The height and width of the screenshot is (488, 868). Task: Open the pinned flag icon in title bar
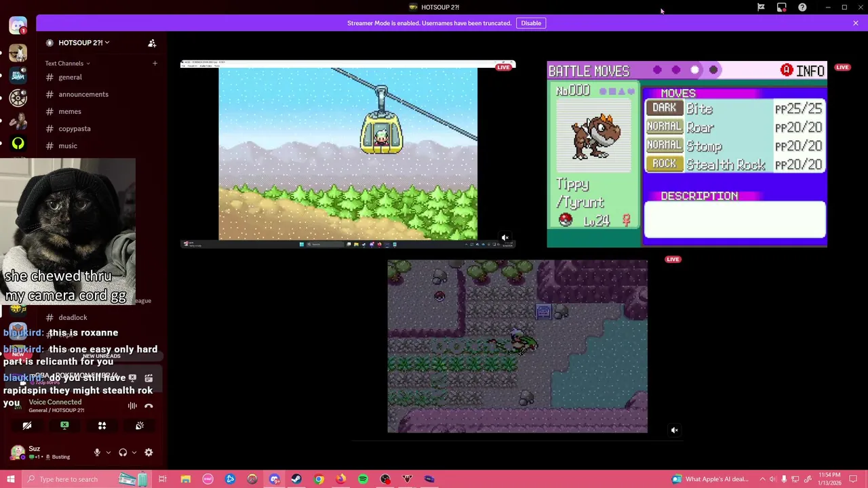pos(761,7)
